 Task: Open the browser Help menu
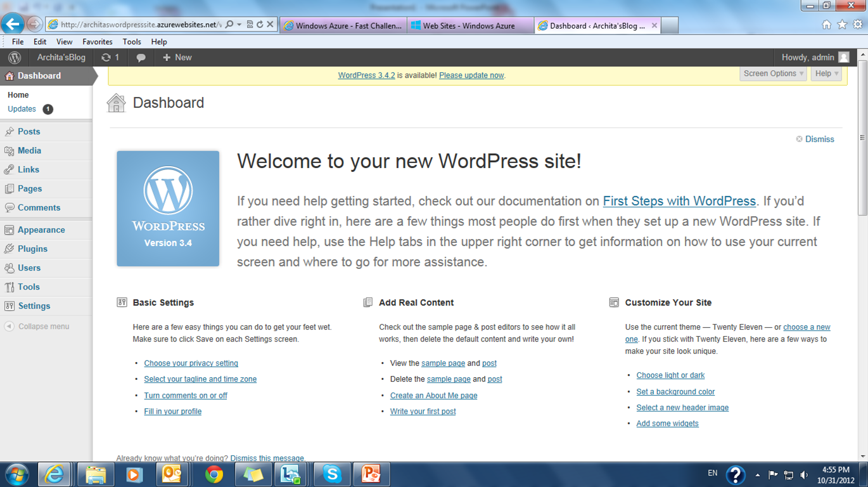click(x=159, y=42)
